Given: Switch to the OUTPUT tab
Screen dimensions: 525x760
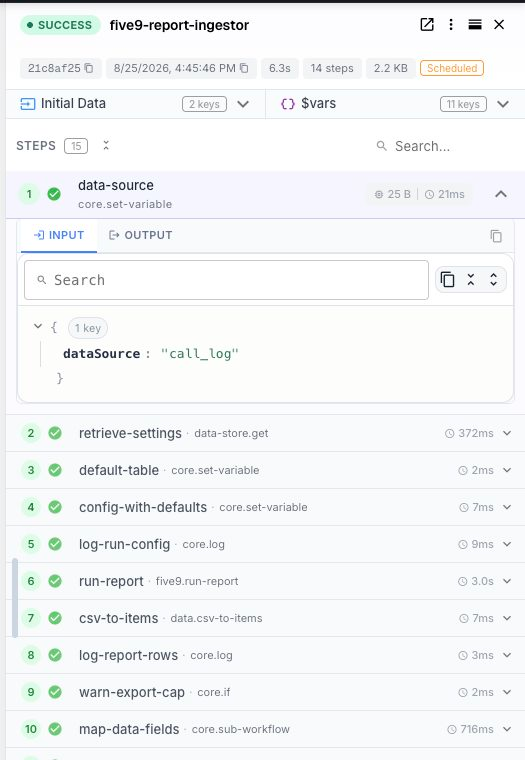Looking at the screenshot, I should [x=141, y=235].
